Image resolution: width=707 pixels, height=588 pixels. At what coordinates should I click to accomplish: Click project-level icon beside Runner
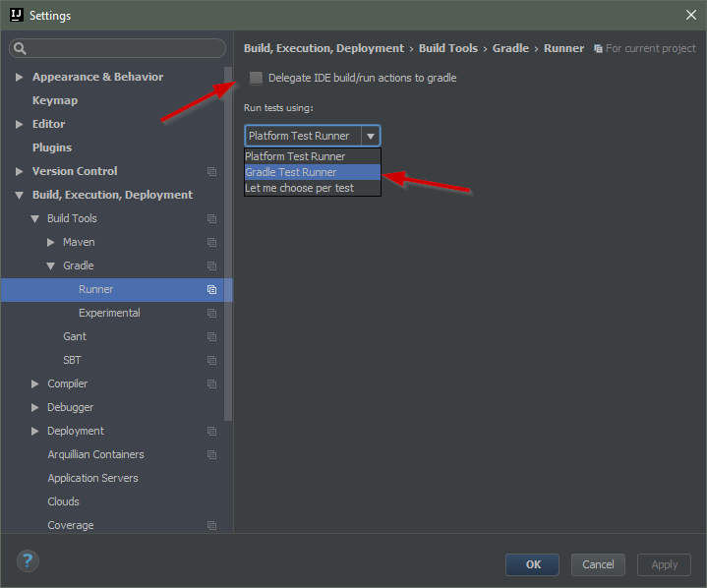212,289
